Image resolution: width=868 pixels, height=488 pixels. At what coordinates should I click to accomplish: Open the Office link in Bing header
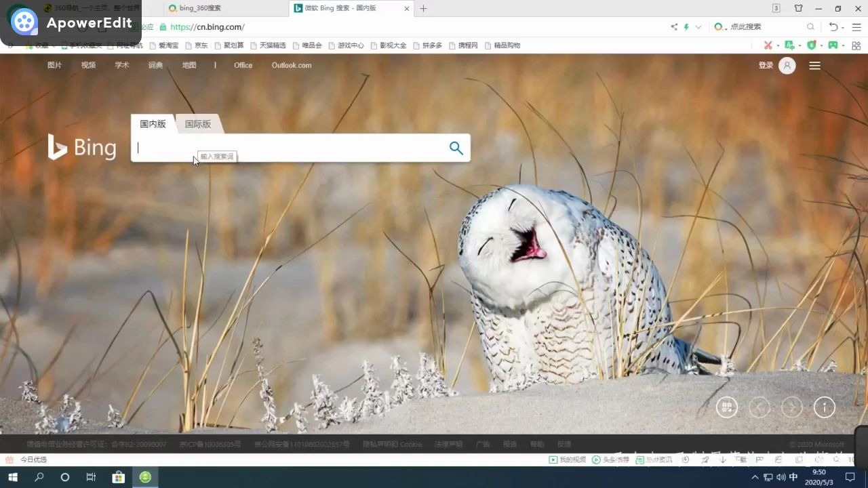coord(243,65)
